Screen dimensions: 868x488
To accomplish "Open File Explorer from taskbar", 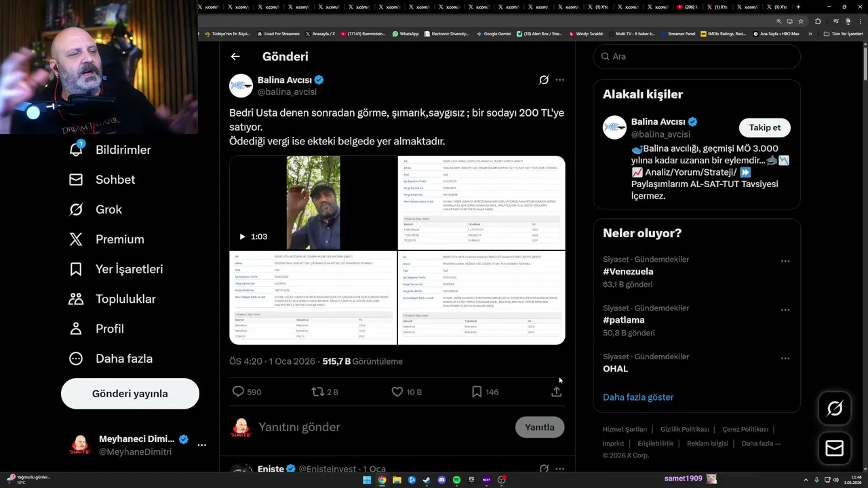I will point(397,480).
